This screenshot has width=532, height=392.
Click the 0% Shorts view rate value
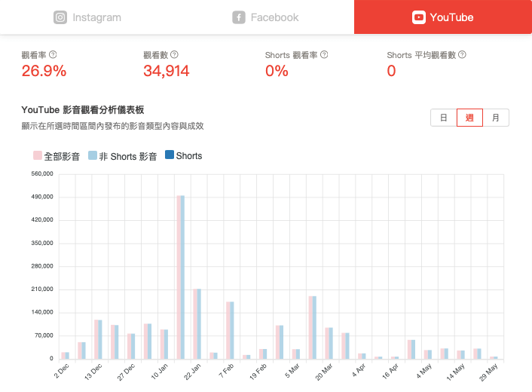point(277,71)
